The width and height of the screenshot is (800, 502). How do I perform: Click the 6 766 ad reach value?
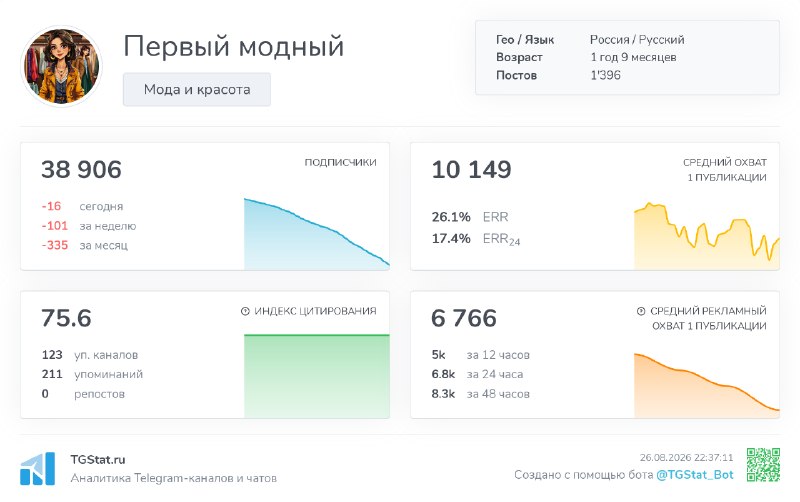pyautogui.click(x=464, y=318)
